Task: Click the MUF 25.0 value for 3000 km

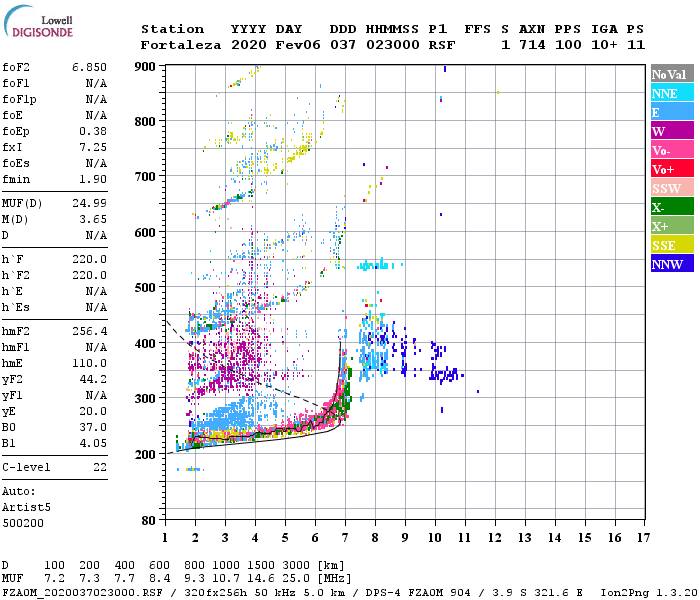Action: (x=296, y=579)
